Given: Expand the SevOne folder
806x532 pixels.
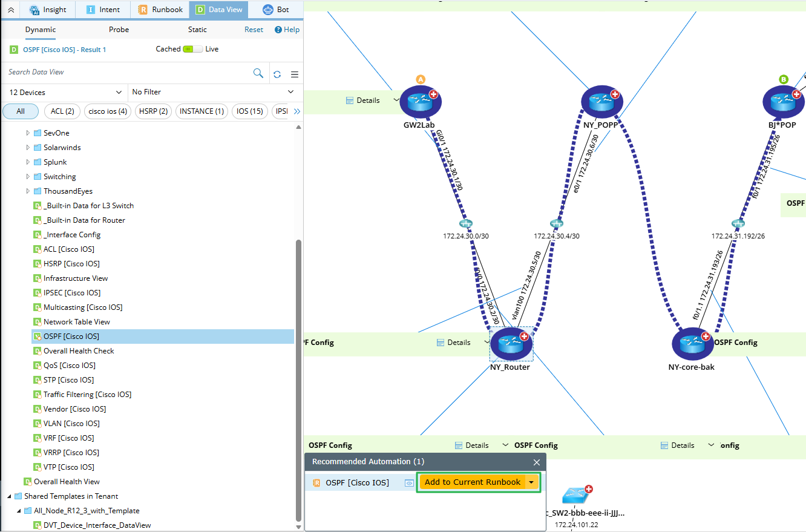Looking at the screenshot, I should pyautogui.click(x=28, y=133).
